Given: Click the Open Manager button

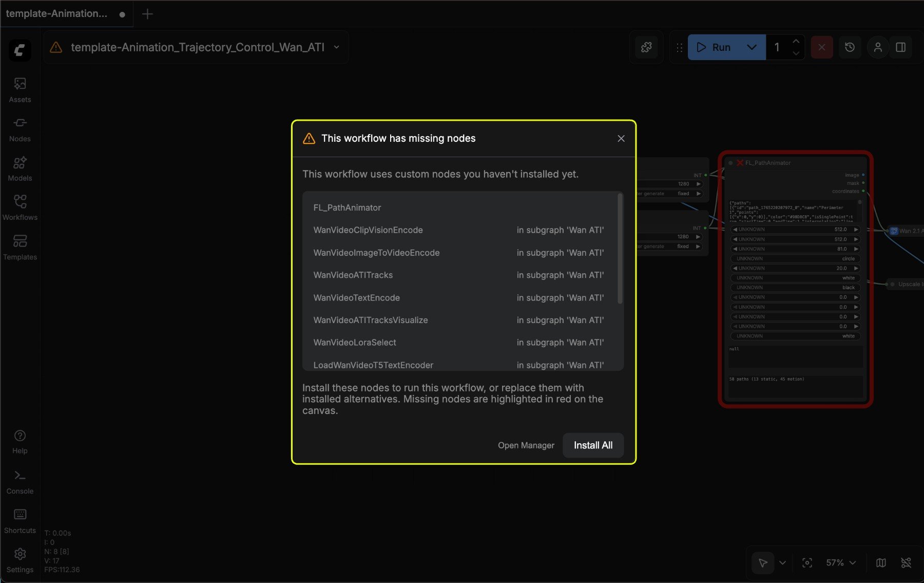Looking at the screenshot, I should pyautogui.click(x=526, y=445).
